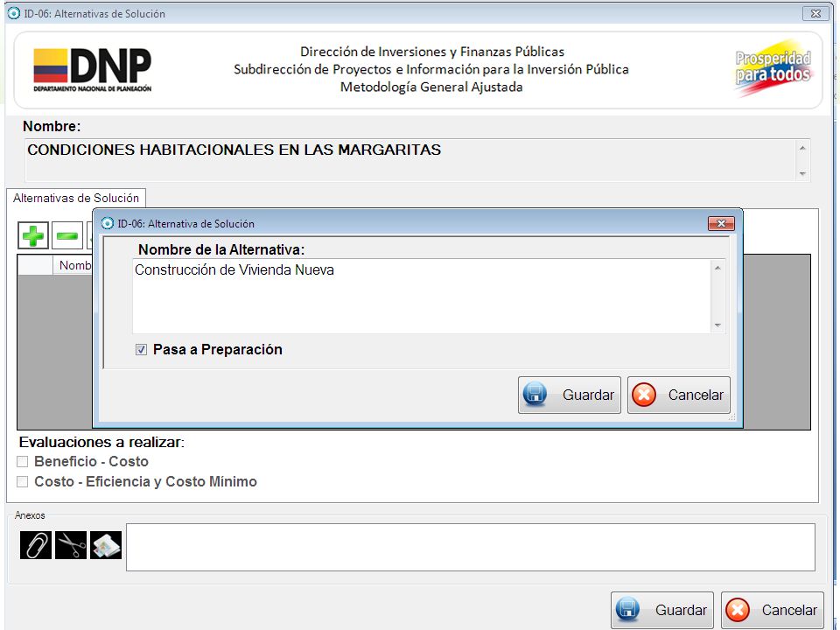The image size is (840, 630).
Task: Attach file using paperclip icon in Anexos
Action: point(36,545)
